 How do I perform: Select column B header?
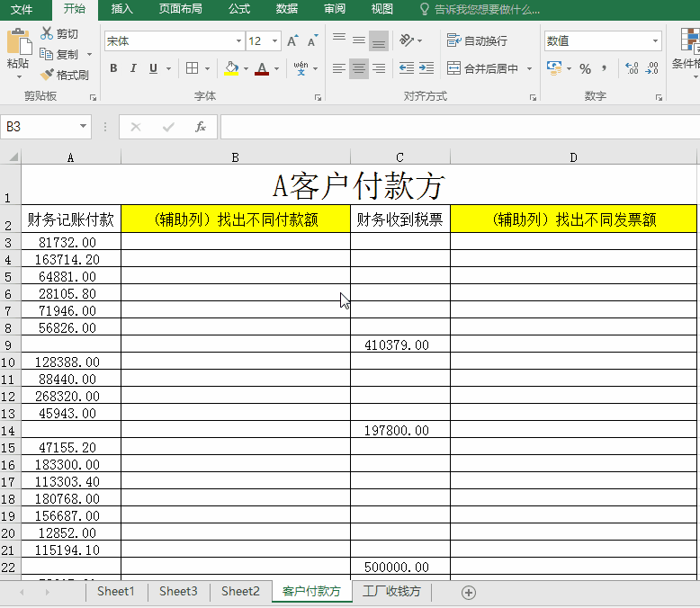[x=235, y=157]
